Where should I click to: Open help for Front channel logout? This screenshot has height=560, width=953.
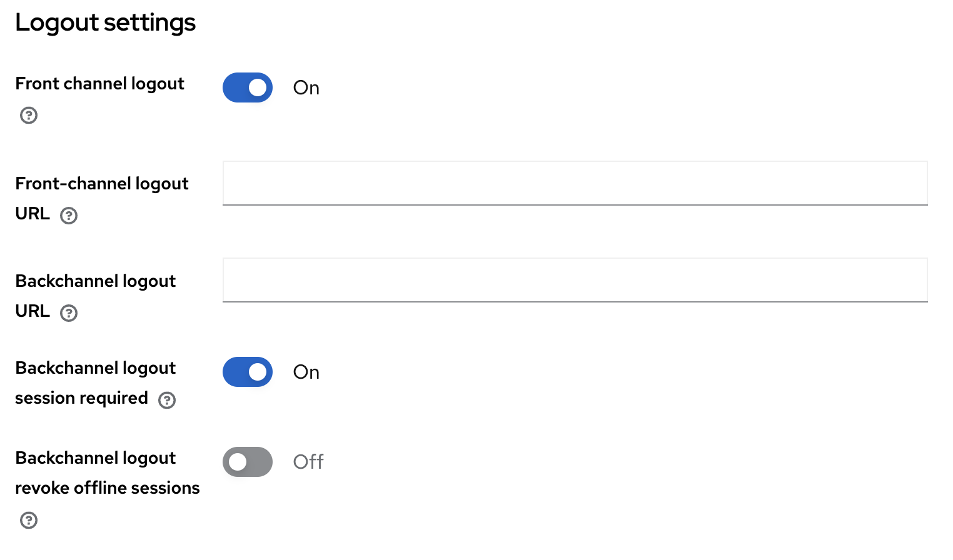29,116
